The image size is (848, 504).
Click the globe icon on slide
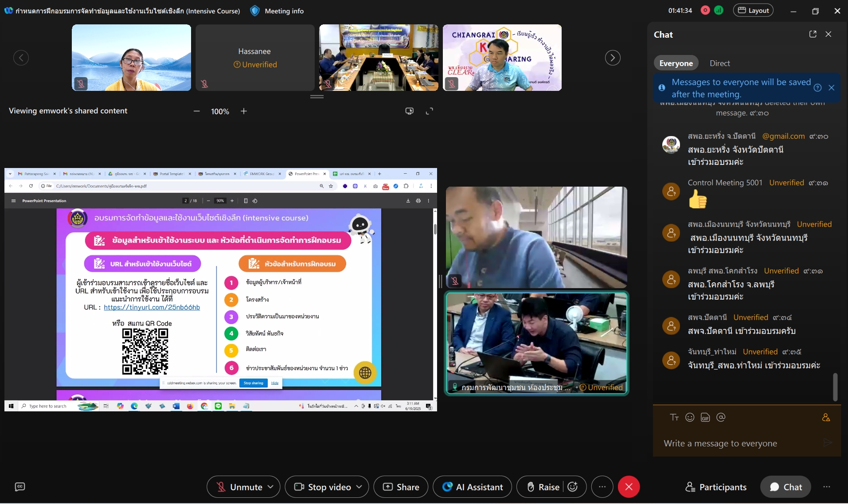[x=365, y=373]
